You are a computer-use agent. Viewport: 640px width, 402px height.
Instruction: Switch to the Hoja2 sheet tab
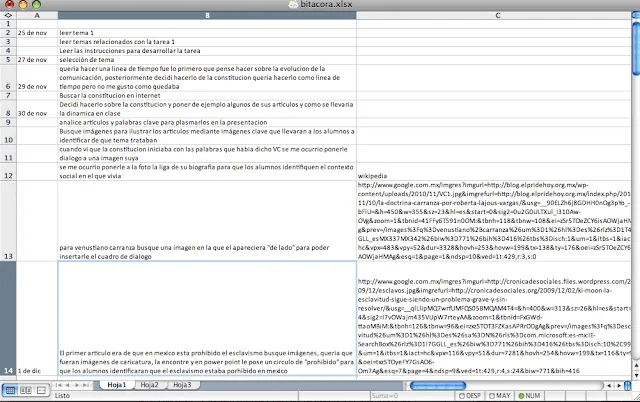click(149, 384)
